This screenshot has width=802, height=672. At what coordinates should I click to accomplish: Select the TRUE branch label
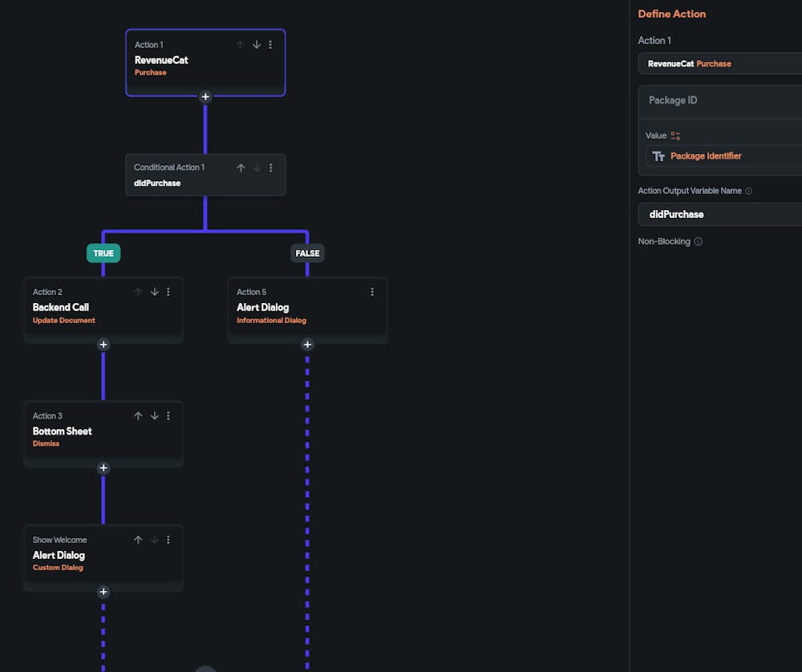(x=103, y=253)
